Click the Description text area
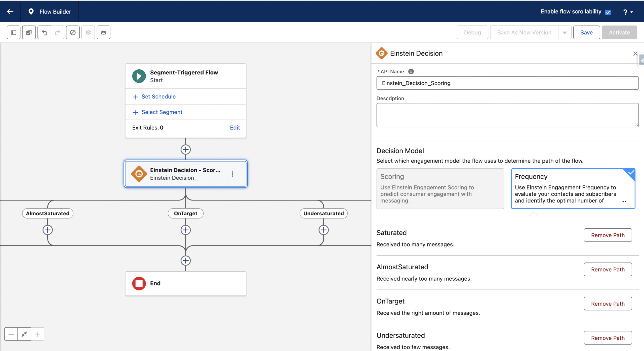 507,115
